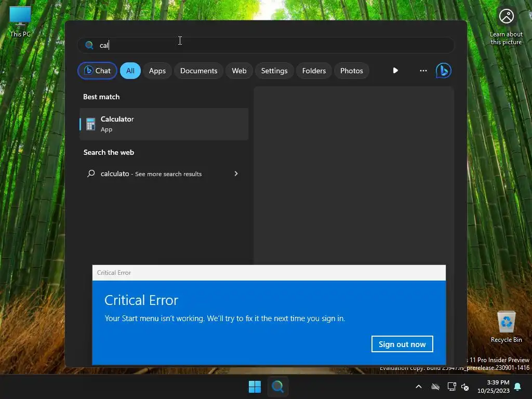Open the Recycle Bin desktop icon
This screenshot has height=399, width=532.
tap(506, 326)
